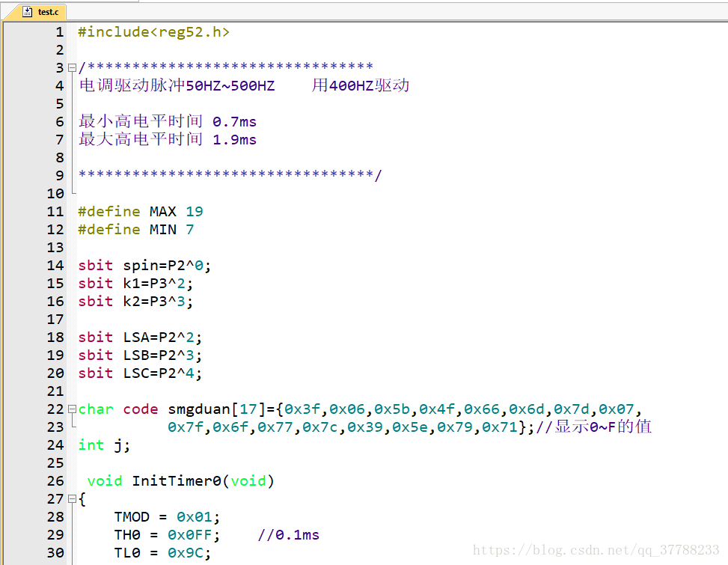Image resolution: width=728 pixels, height=565 pixels.
Task: Click the //0.1ms comment
Action: tap(288, 535)
